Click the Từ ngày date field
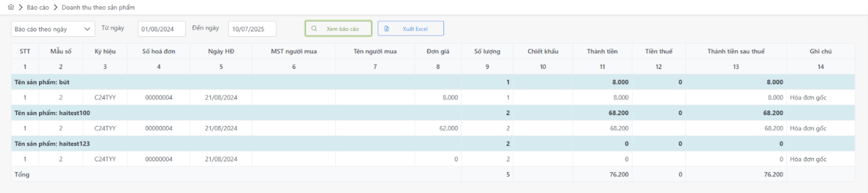Image resolution: width=868 pixels, height=193 pixels. click(161, 29)
